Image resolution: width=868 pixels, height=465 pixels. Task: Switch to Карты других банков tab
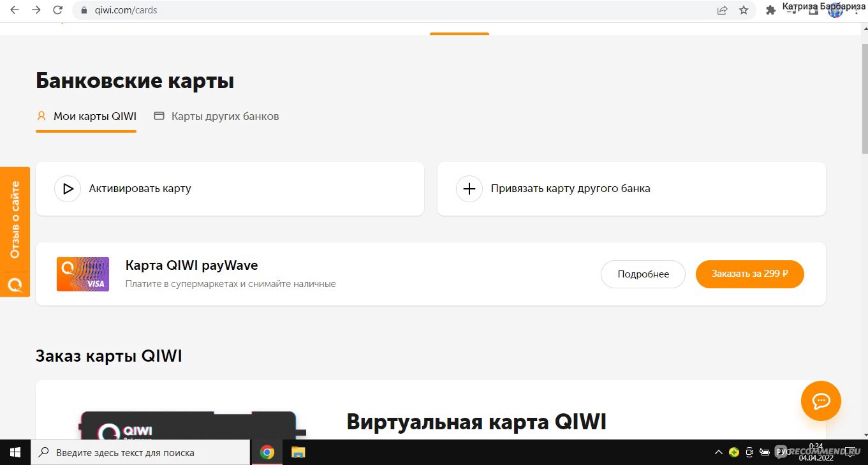tap(217, 117)
